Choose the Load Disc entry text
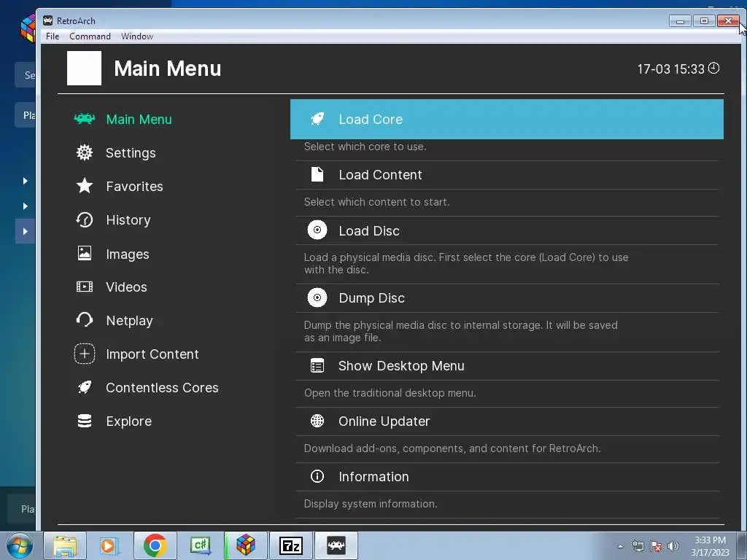 point(369,231)
